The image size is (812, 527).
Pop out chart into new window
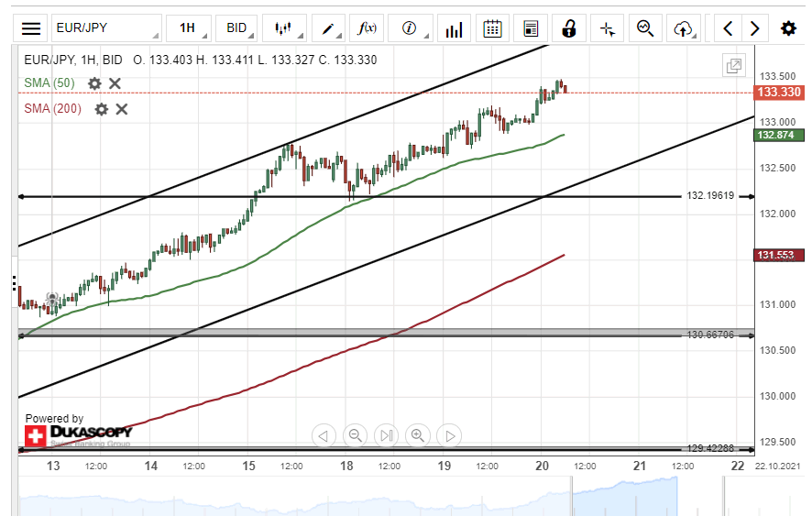pos(733,65)
